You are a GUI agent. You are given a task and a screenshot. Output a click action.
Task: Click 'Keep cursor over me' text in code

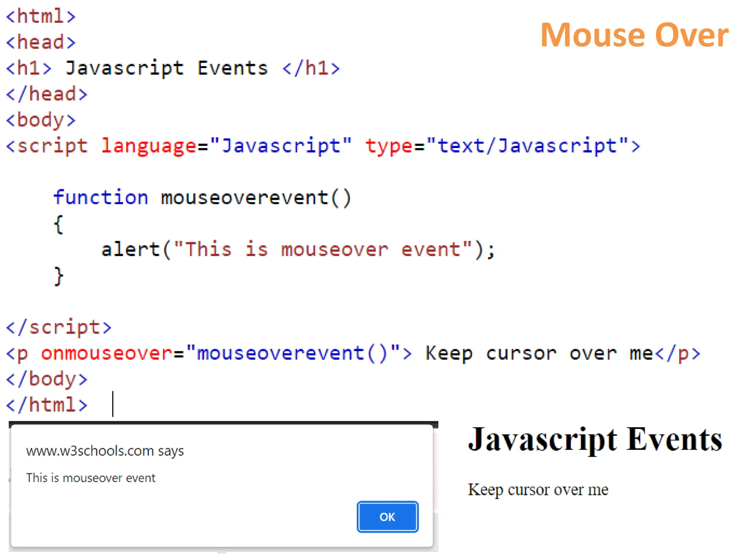pos(539,354)
